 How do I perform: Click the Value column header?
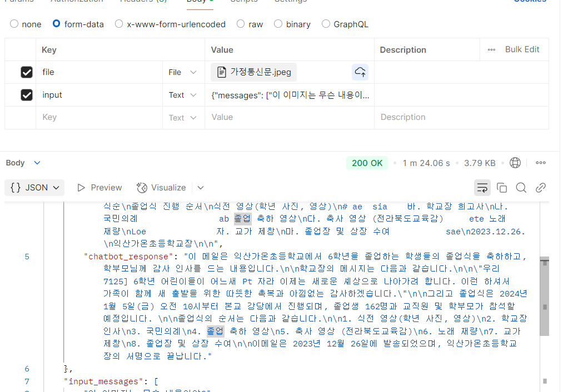(222, 49)
